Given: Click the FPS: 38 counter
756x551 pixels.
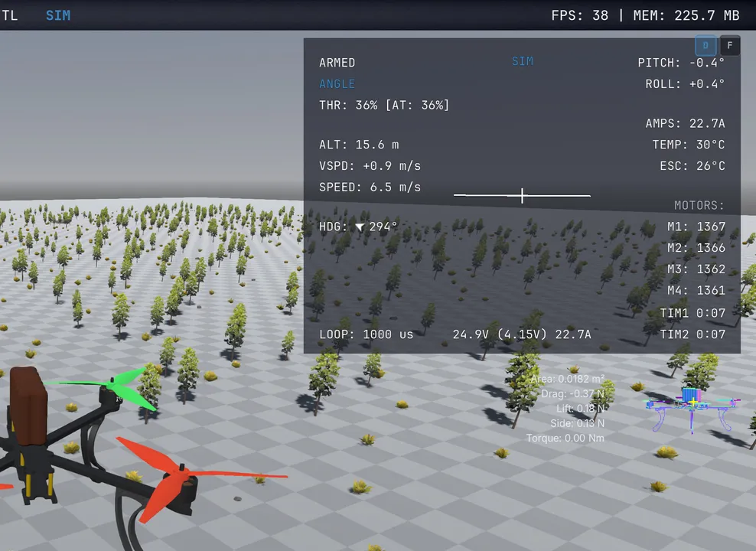Looking at the screenshot, I should pyautogui.click(x=579, y=15).
